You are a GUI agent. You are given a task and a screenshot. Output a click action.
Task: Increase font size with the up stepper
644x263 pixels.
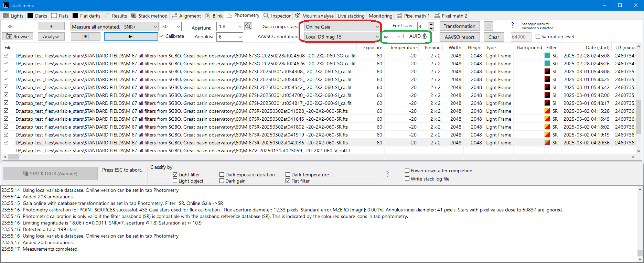[431, 24]
